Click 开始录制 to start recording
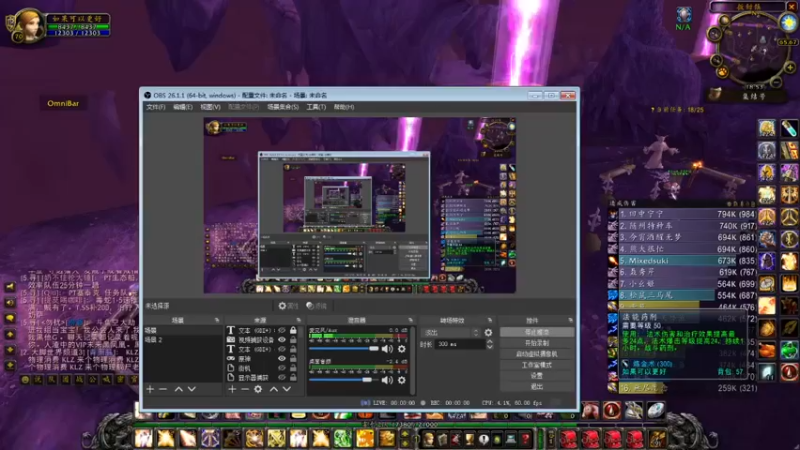800x450 pixels. click(537, 343)
